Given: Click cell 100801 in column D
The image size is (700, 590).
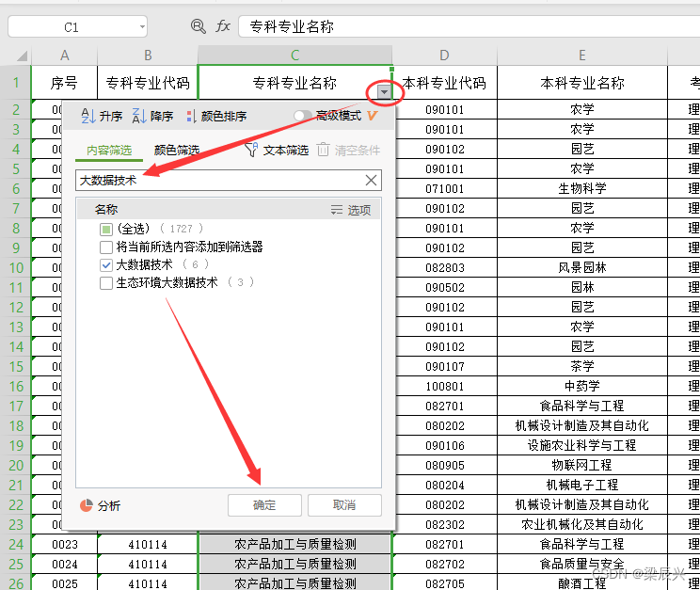Looking at the screenshot, I should pos(445,386).
